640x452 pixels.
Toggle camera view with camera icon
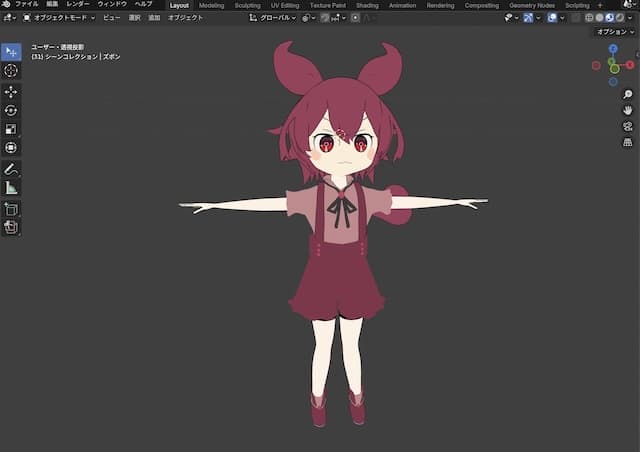[x=627, y=126]
